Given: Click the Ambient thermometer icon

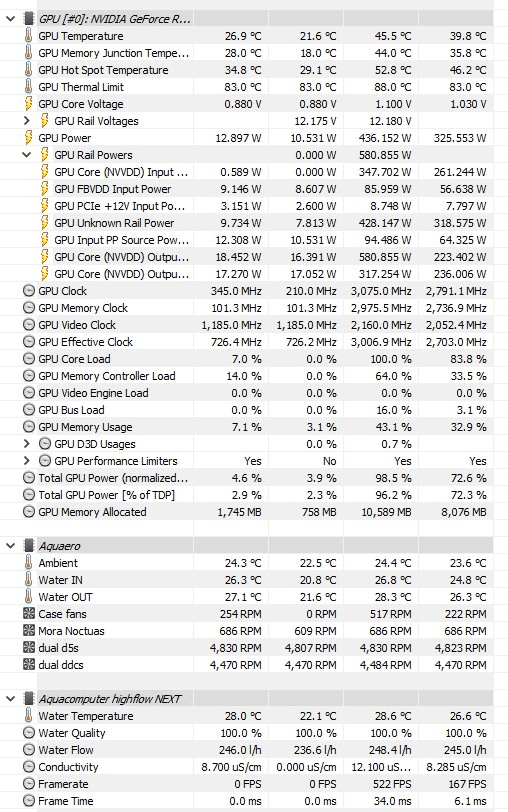Looking at the screenshot, I should (28, 563).
